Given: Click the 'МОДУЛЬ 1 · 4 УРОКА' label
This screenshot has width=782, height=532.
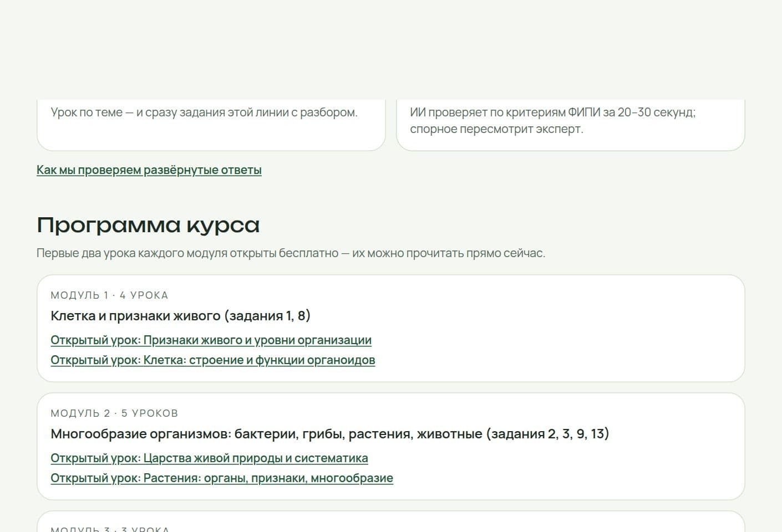Looking at the screenshot, I should pos(109,295).
